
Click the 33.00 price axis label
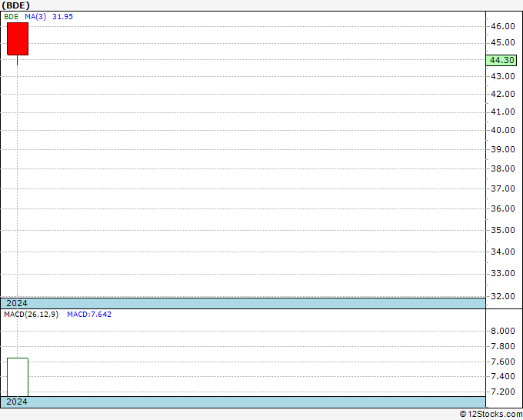click(x=503, y=273)
